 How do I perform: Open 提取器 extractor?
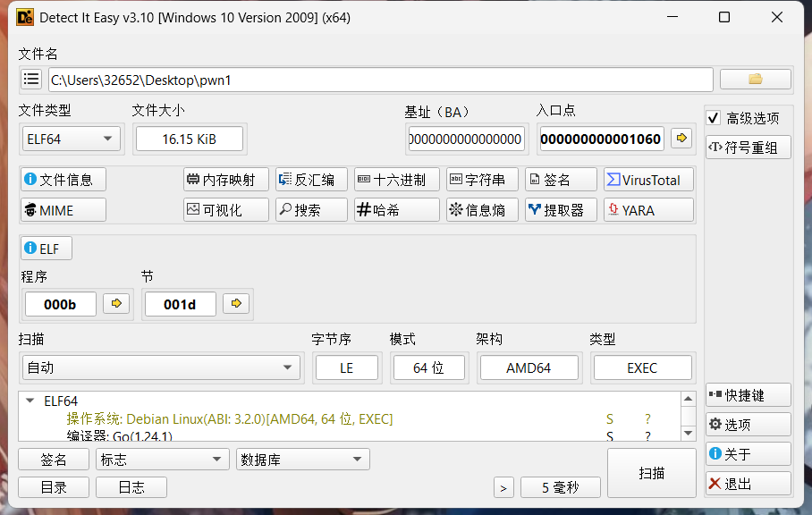tap(561, 210)
